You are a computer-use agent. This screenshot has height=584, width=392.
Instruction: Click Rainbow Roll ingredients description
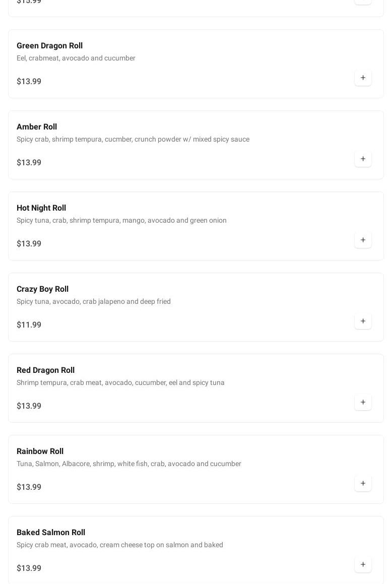click(x=129, y=464)
